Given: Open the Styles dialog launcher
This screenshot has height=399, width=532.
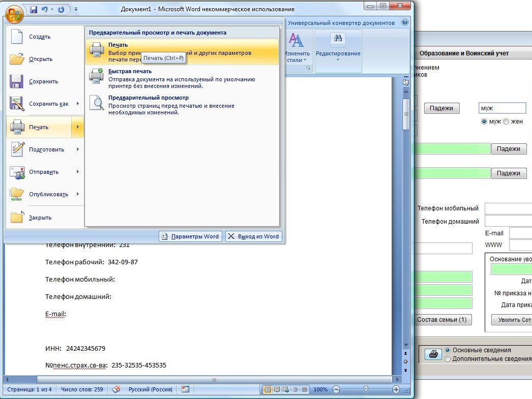Looking at the screenshot, I should (308, 68).
